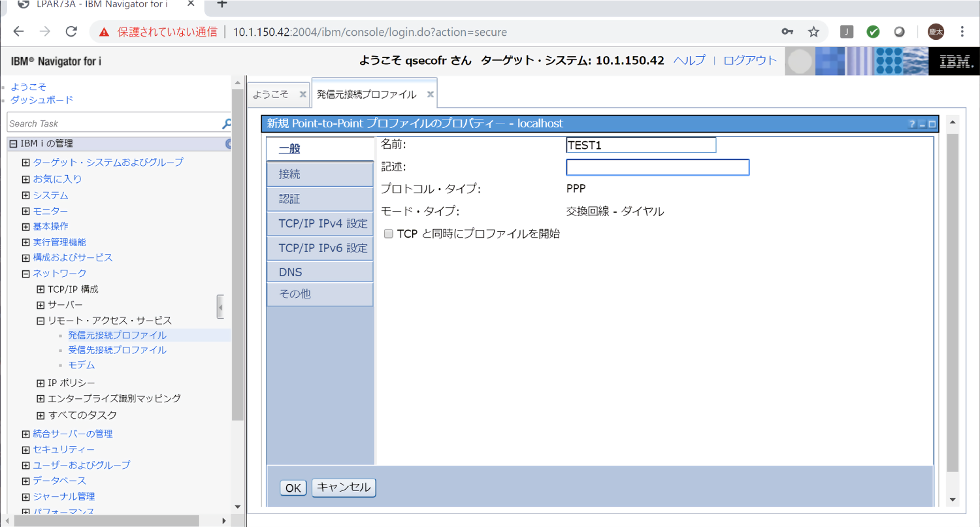Viewport: 980px width, 527px height.
Task: Open a new browser tab
Action: tap(222, 4)
